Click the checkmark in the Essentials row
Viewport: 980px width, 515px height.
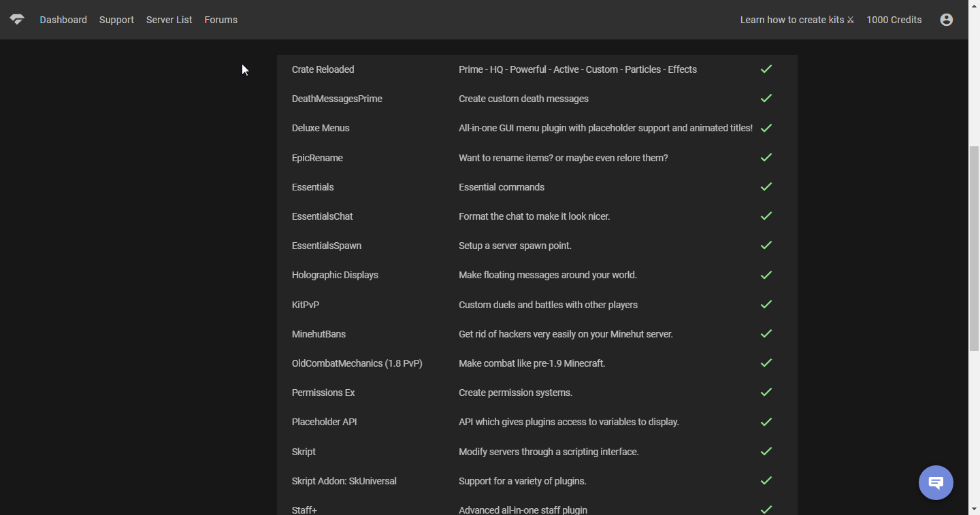(x=766, y=187)
